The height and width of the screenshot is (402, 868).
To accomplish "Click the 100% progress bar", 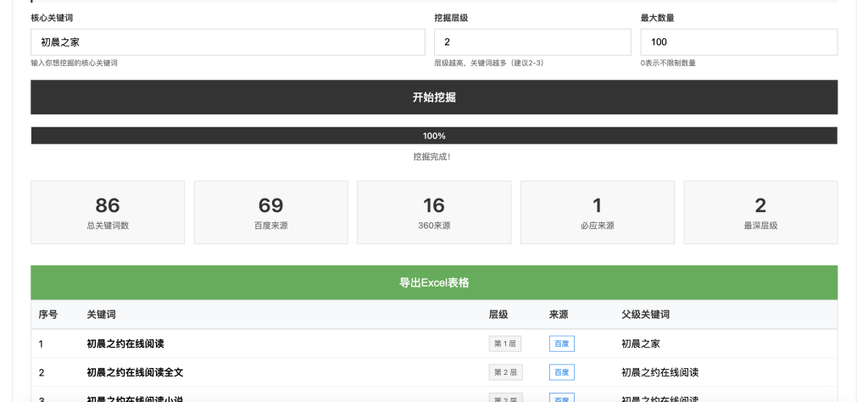I will pyautogui.click(x=434, y=136).
